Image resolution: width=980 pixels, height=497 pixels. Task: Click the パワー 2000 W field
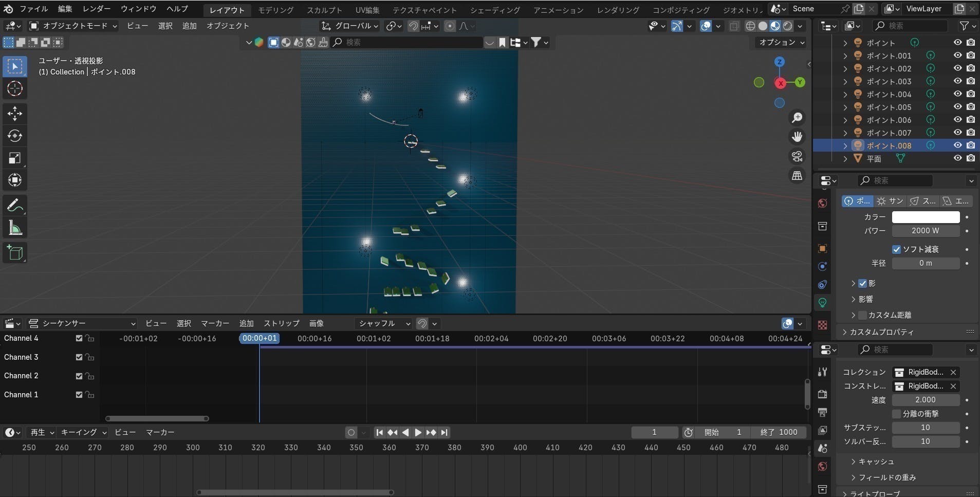(925, 231)
